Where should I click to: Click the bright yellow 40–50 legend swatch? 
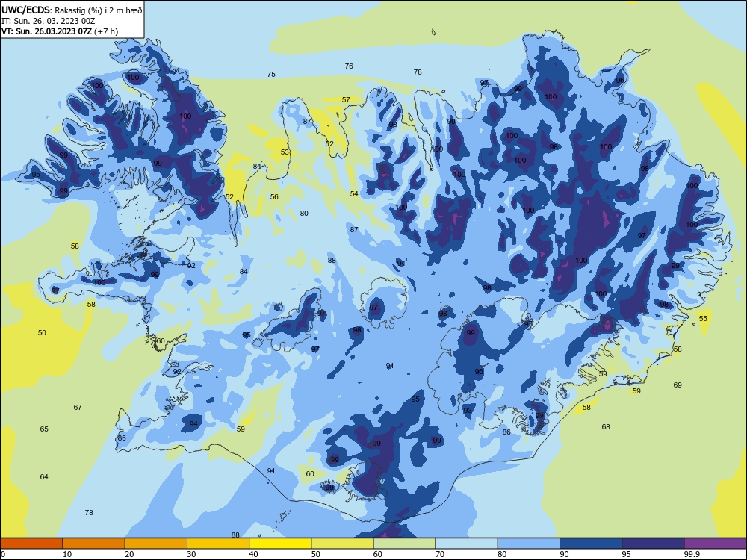coord(280,544)
